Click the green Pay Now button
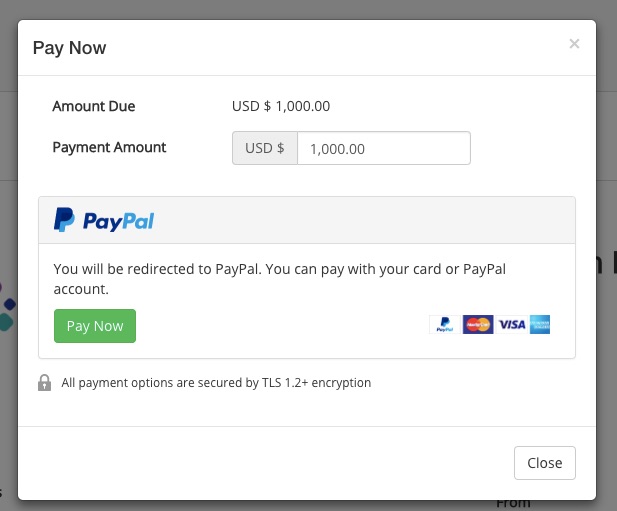Image resolution: width=617 pixels, height=511 pixels. pyautogui.click(x=95, y=326)
